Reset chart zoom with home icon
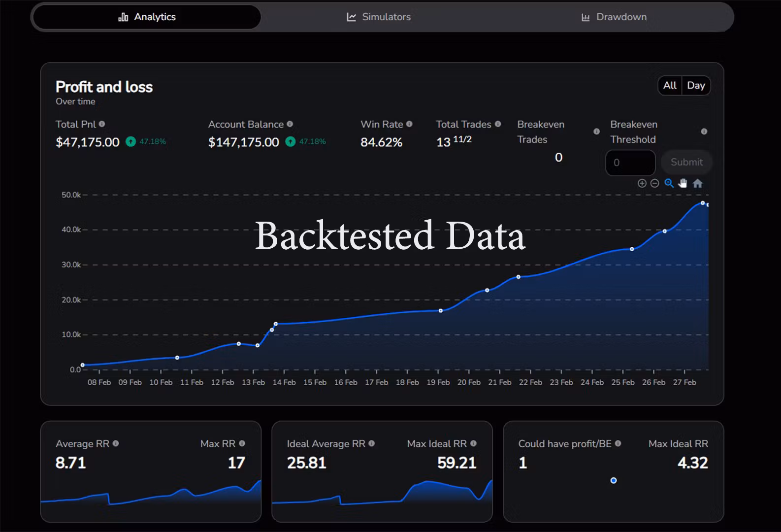Viewport: 781px width, 532px height. (697, 183)
